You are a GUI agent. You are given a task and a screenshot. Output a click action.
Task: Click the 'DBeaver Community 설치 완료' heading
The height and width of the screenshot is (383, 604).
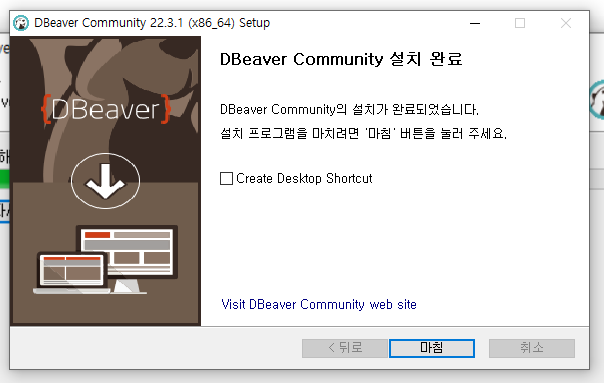341,59
